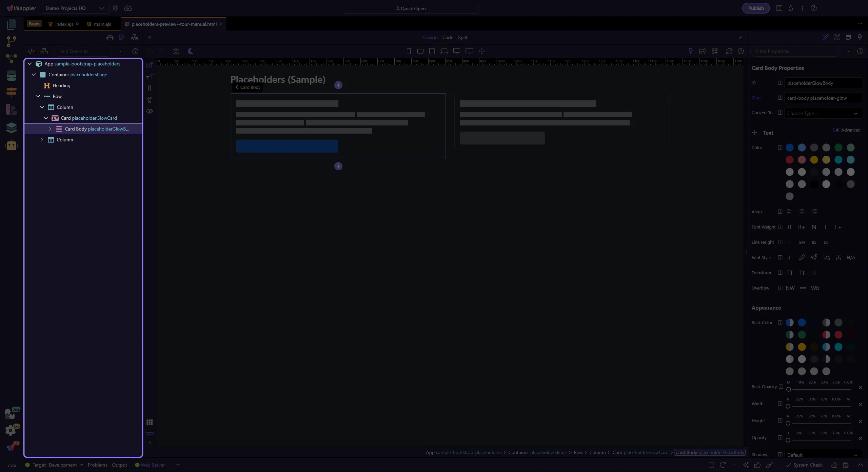Open the main.ejs file tab
Screen dimensions: 868x472
coord(102,24)
